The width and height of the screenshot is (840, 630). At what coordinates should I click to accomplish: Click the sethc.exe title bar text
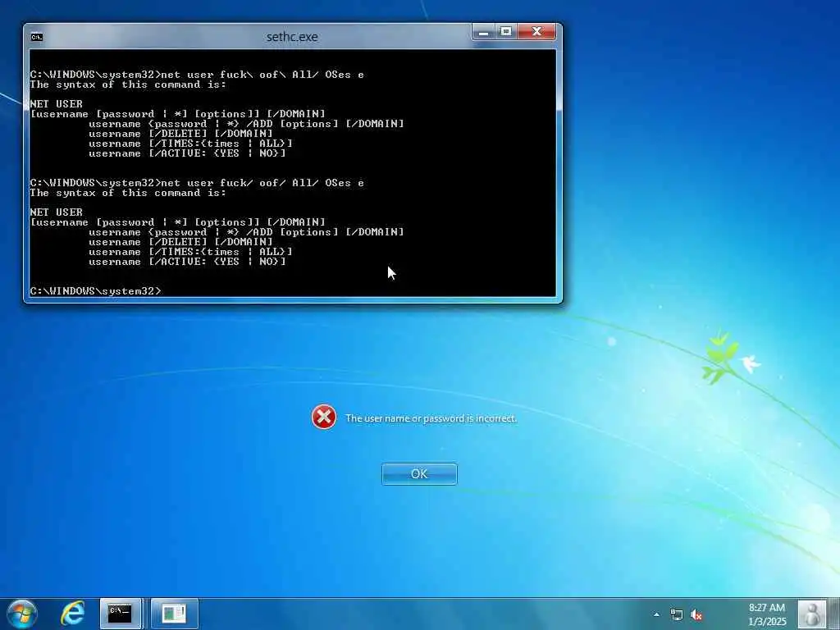tap(292, 37)
